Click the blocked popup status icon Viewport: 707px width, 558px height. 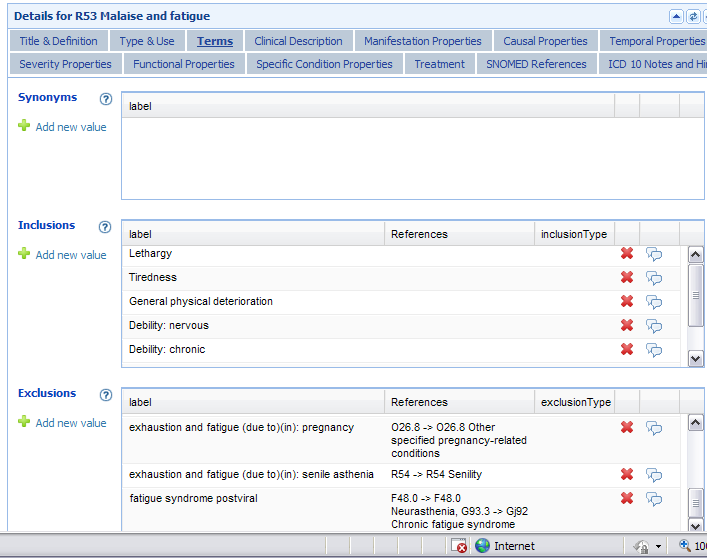coord(459,546)
